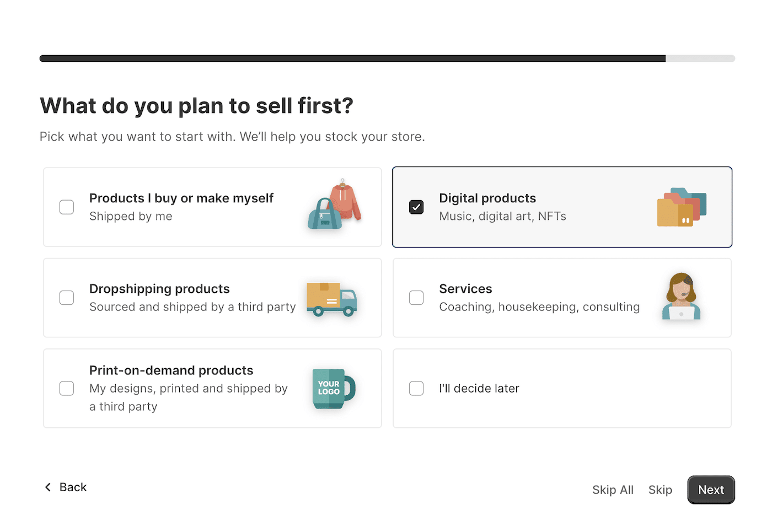Check 'Products I buy or make myself'
The image size is (772, 532).
[67, 207]
